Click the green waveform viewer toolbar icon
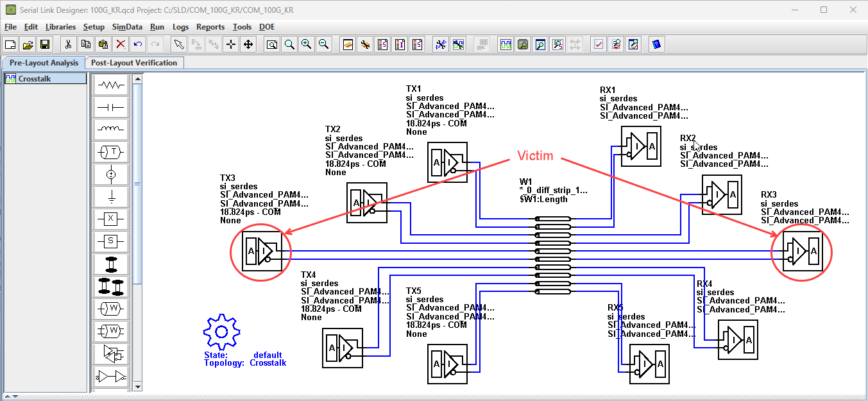This screenshot has height=401, width=868. click(506, 44)
